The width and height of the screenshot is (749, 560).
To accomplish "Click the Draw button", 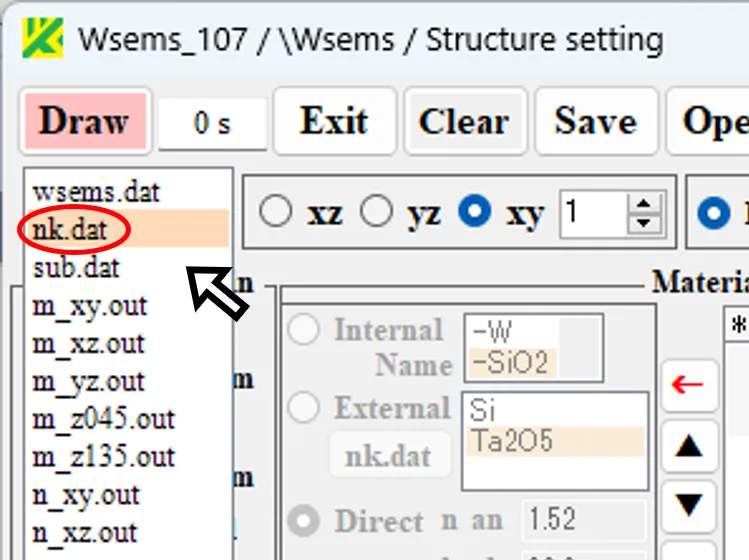I will pyautogui.click(x=86, y=121).
